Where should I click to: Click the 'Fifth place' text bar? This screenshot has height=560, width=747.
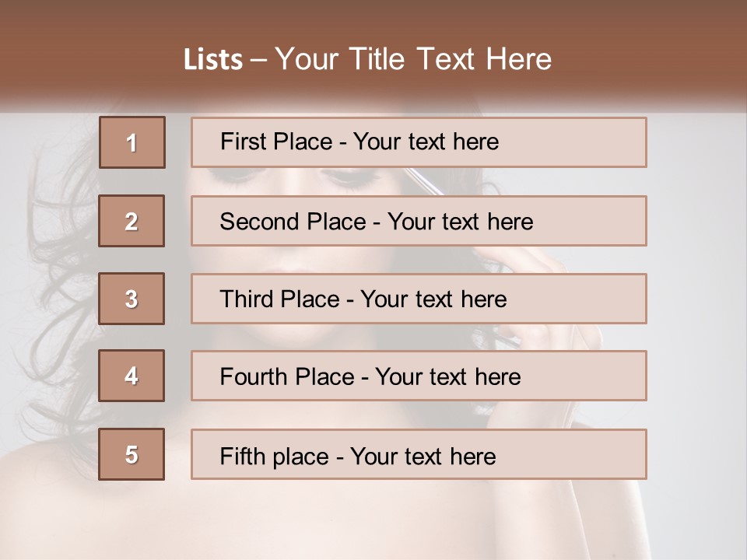pyautogui.click(x=419, y=453)
